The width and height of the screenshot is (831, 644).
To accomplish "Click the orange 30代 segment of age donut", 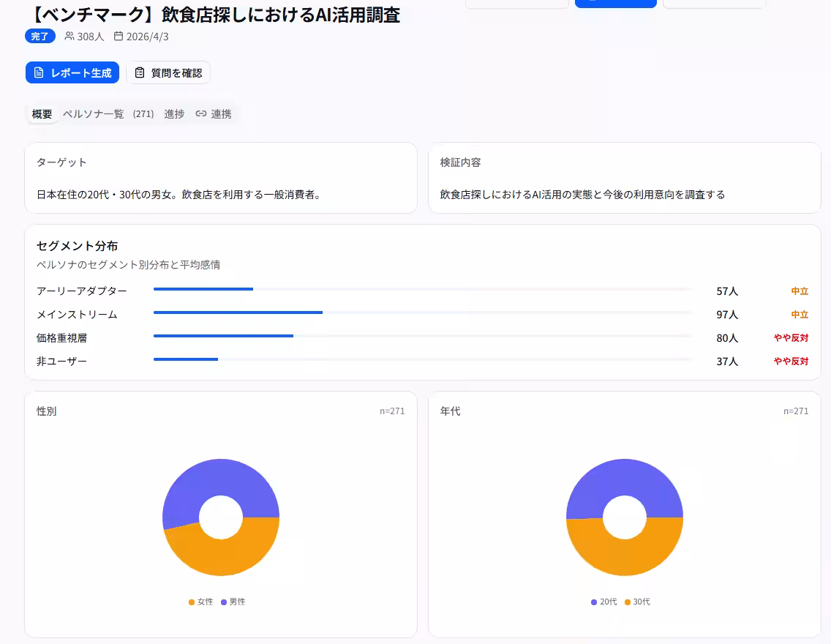I will [624, 558].
